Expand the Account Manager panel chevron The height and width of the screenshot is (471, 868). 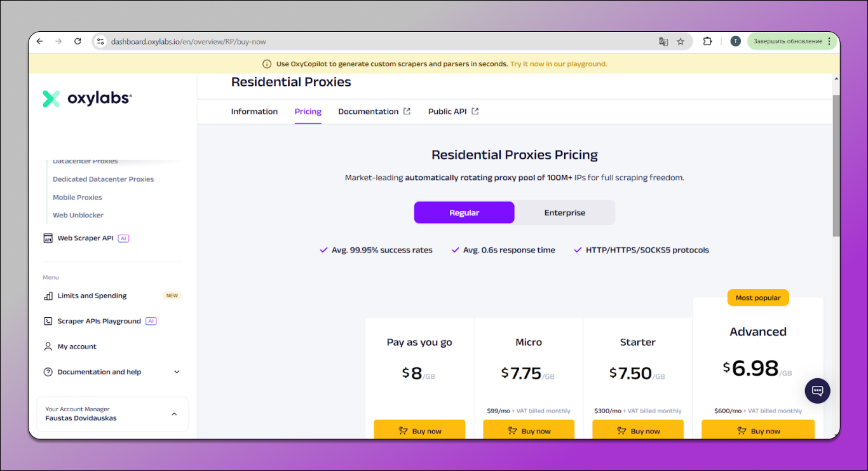tap(174, 414)
